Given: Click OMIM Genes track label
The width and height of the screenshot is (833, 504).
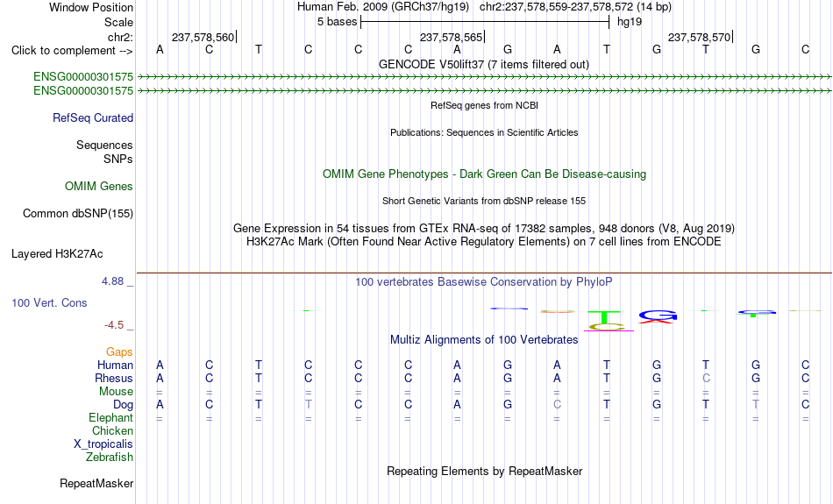Looking at the screenshot, I should pos(99,187).
